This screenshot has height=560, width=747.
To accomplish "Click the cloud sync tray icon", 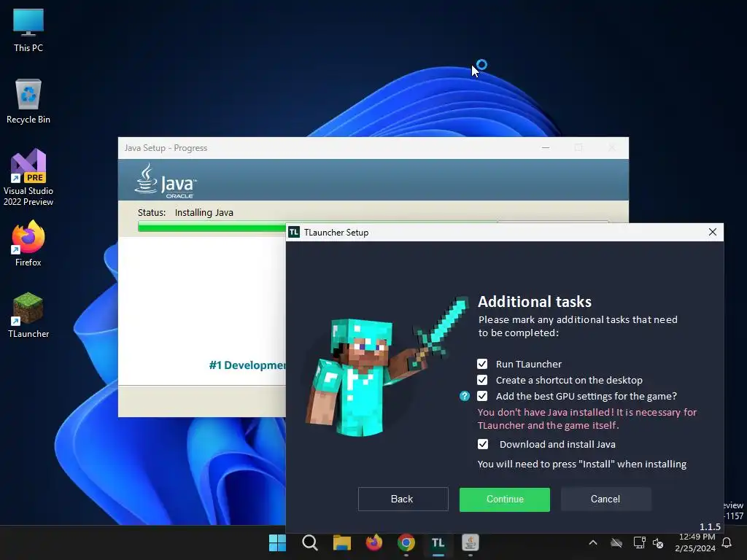I will pyautogui.click(x=616, y=542).
